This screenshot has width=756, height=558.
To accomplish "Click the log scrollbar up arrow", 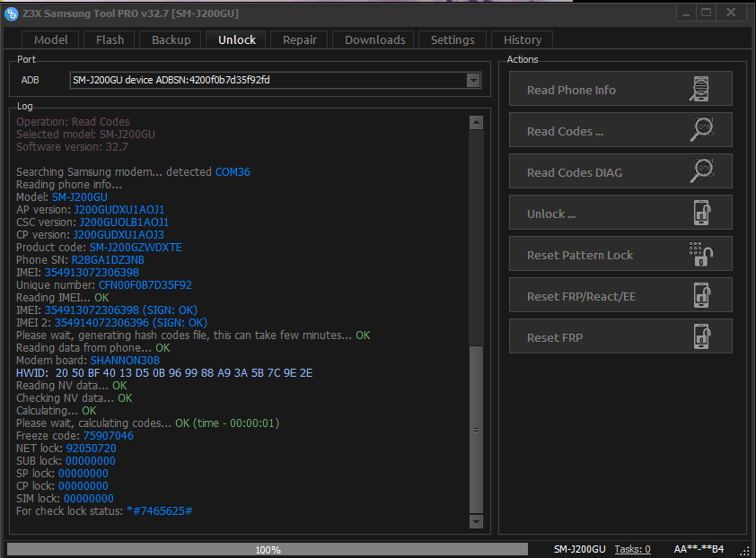I will (476, 122).
